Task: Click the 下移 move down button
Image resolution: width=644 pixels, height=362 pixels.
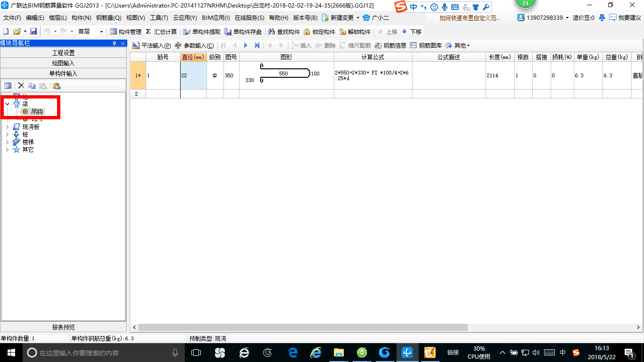Action: pos(412,32)
